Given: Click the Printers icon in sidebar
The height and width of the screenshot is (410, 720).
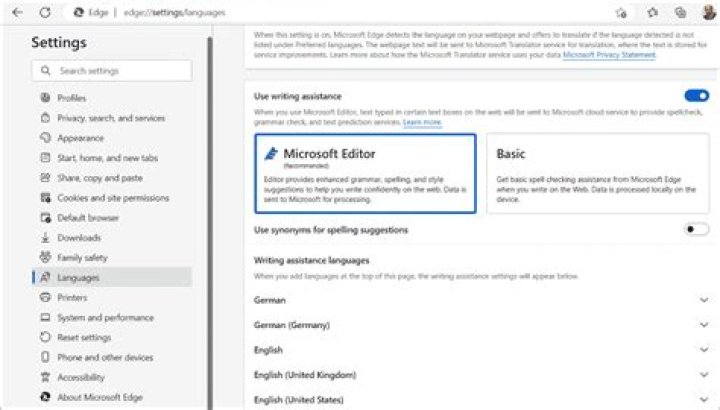Looking at the screenshot, I should click(x=45, y=297).
